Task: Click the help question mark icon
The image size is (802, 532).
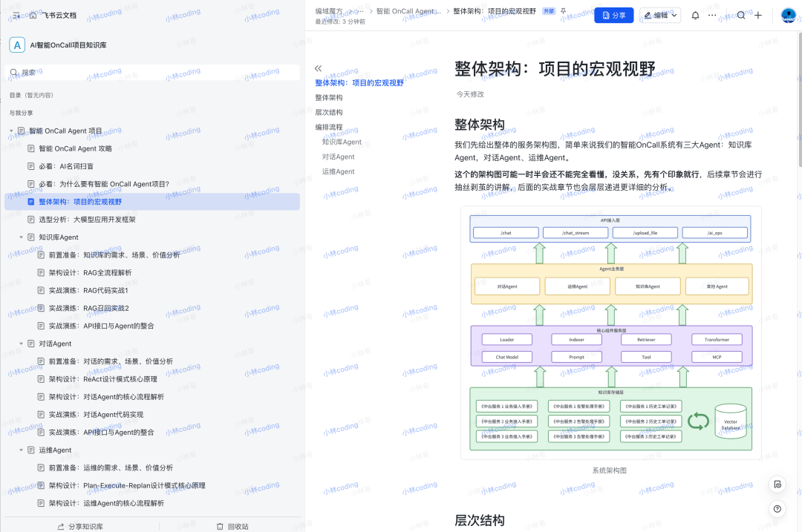Action: (777, 509)
